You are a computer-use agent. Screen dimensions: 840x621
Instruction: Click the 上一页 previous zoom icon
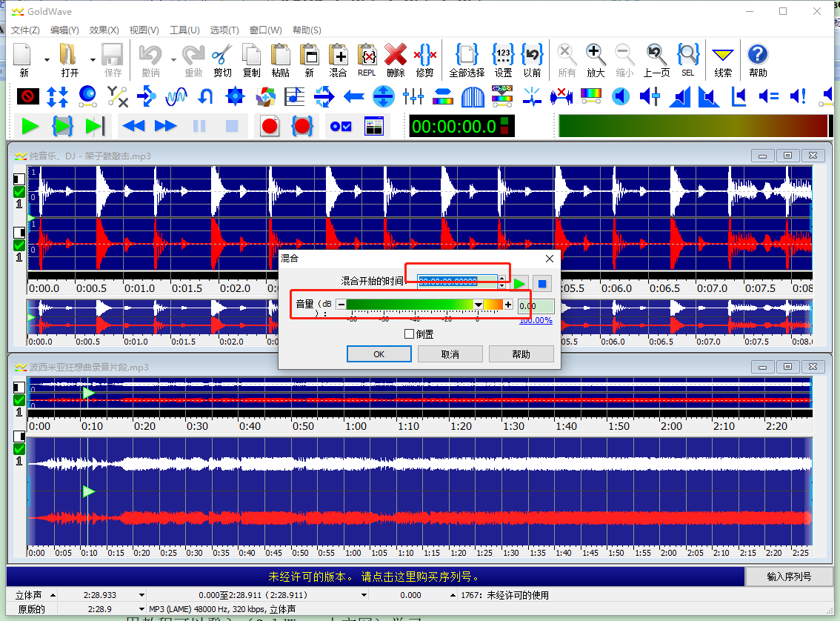[x=655, y=55]
